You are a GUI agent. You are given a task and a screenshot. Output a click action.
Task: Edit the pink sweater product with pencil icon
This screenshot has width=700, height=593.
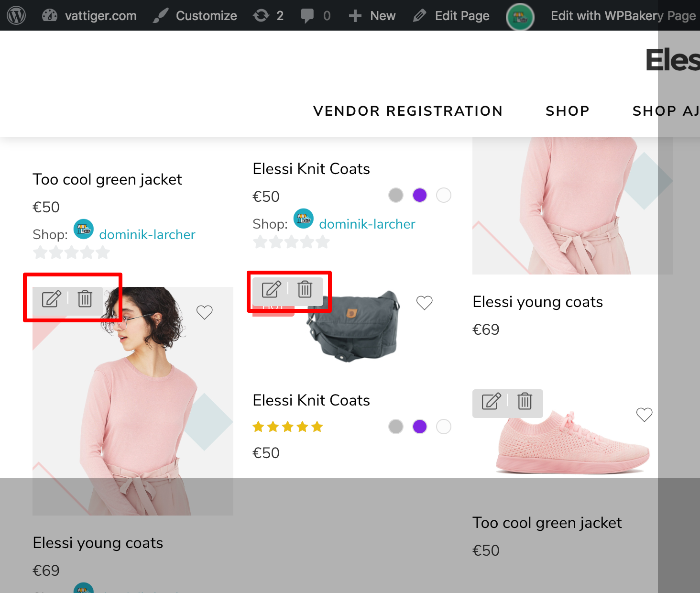click(51, 299)
